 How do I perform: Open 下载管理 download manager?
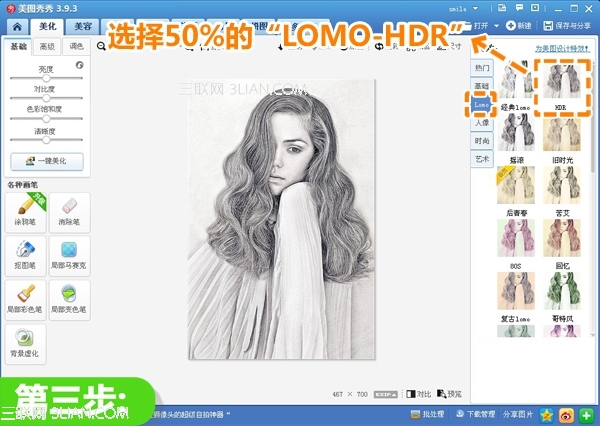point(475,414)
